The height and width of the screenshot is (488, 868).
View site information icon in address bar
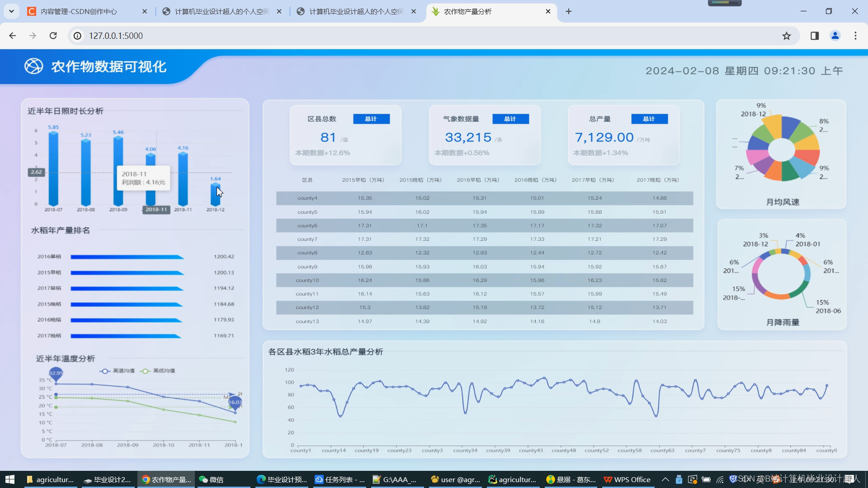pos(78,36)
